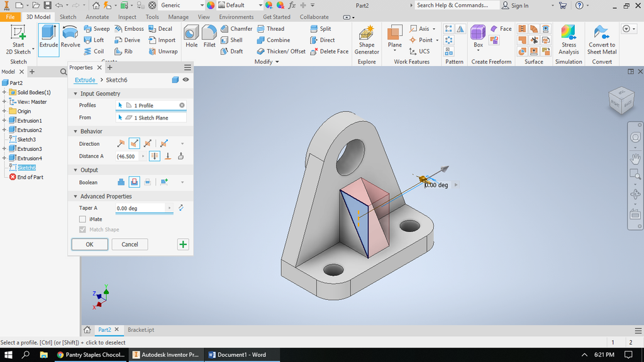
Task: Click the ViewCube orientation cube
Action: pos(621,100)
